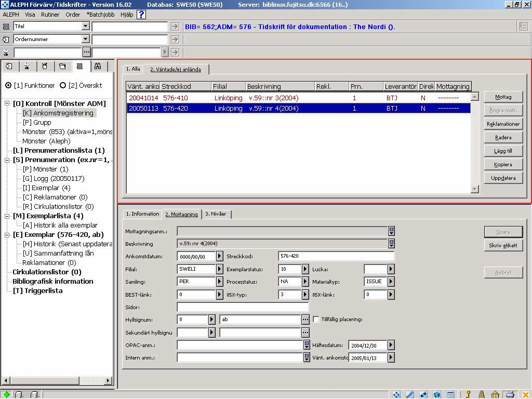Image resolution: width=532 pixels, height=399 pixels.
Task: Collapse the [E] Exemplar tree node
Action: pos(7,234)
